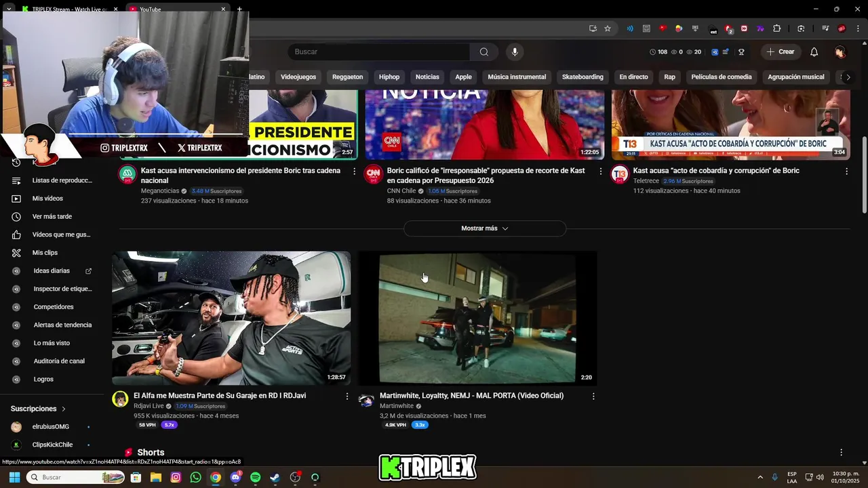Open El Alfa me Muestra video title
868x488 pixels.
pos(220,396)
